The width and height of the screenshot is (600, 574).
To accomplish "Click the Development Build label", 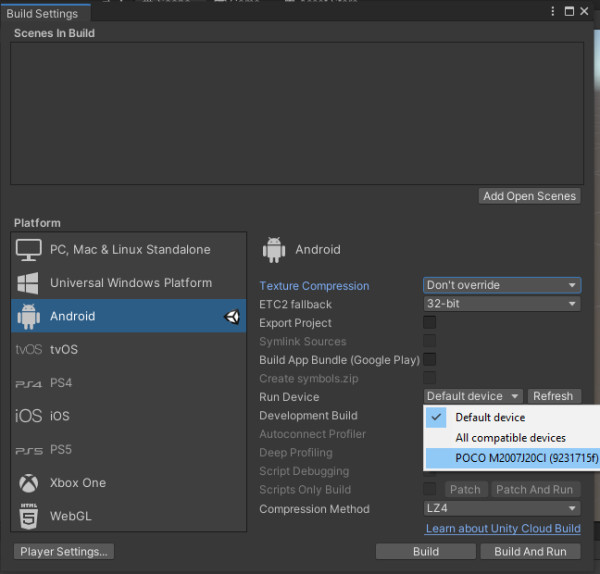I will (x=308, y=416).
